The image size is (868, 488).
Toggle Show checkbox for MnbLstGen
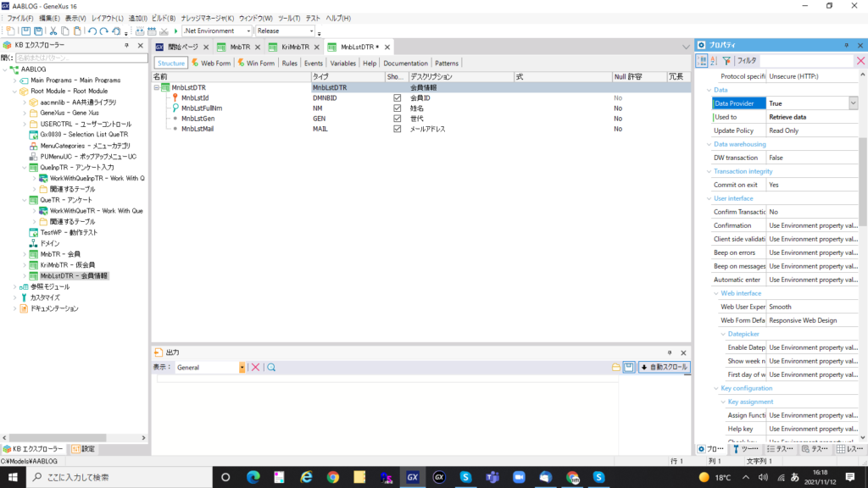coord(397,119)
